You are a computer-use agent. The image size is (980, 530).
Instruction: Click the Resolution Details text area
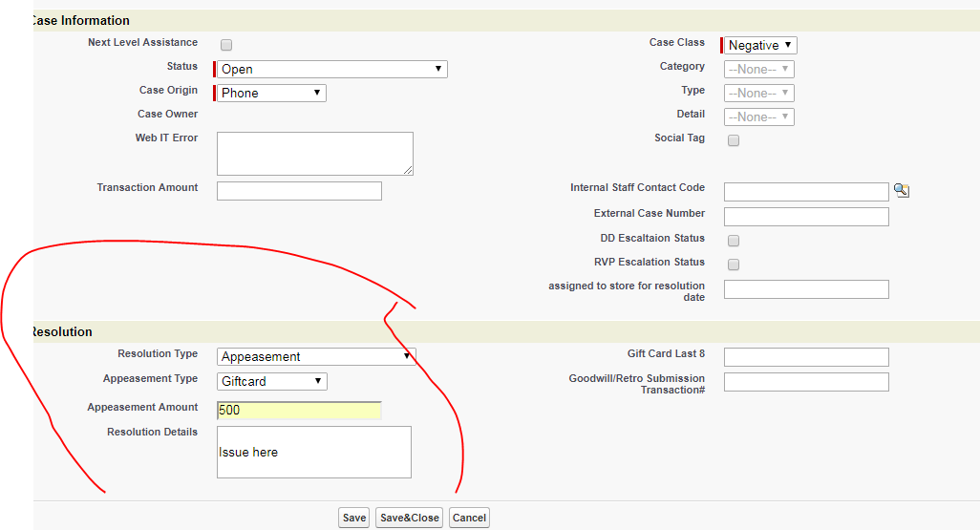313,452
